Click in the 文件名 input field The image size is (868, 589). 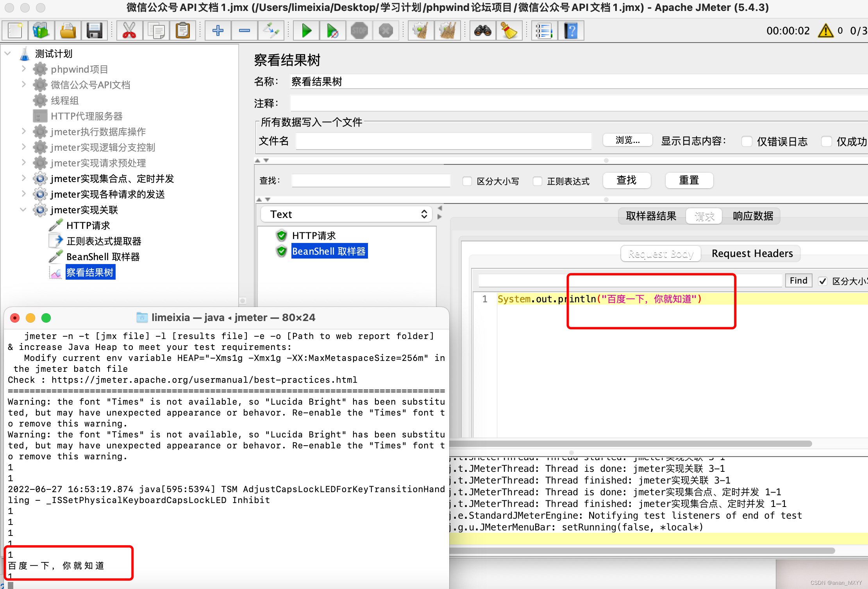click(443, 141)
